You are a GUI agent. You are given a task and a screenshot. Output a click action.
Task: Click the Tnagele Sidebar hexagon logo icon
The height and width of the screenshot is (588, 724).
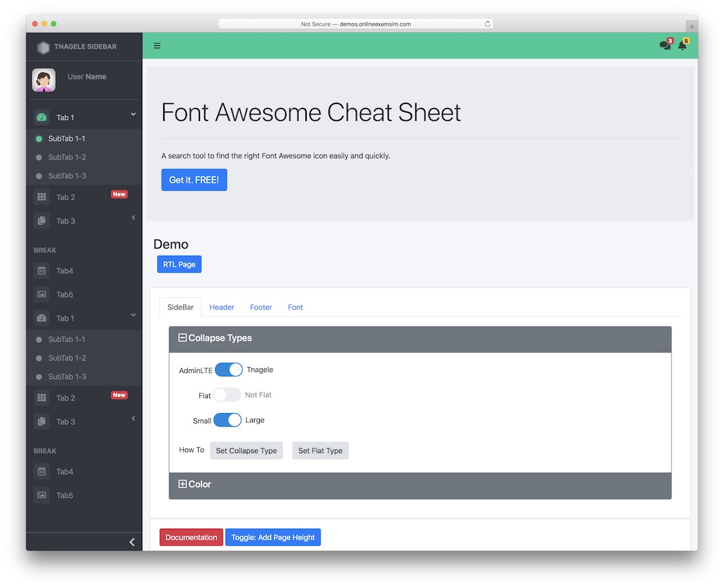click(x=43, y=47)
